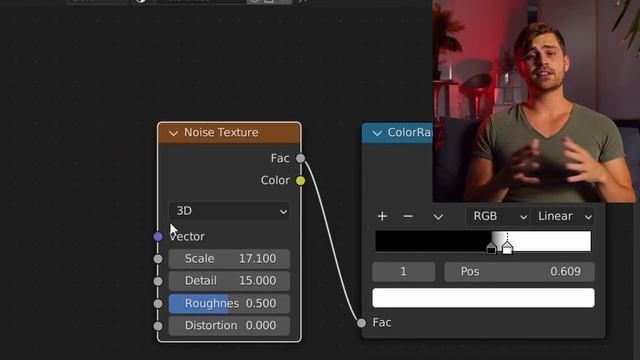Click the Scale input socket
This screenshot has height=360, width=640.
[158, 259]
